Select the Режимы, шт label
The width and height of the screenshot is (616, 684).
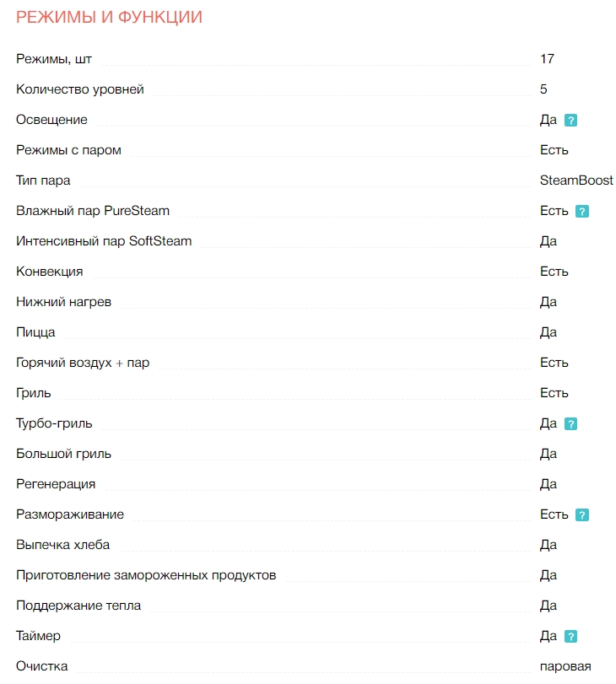point(54,59)
